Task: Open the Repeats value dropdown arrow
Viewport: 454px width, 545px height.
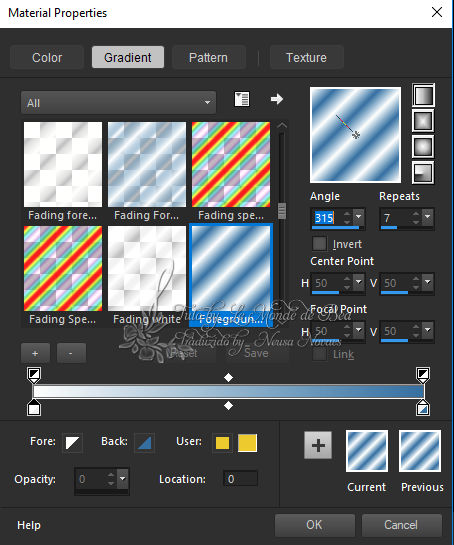Action: tap(428, 217)
